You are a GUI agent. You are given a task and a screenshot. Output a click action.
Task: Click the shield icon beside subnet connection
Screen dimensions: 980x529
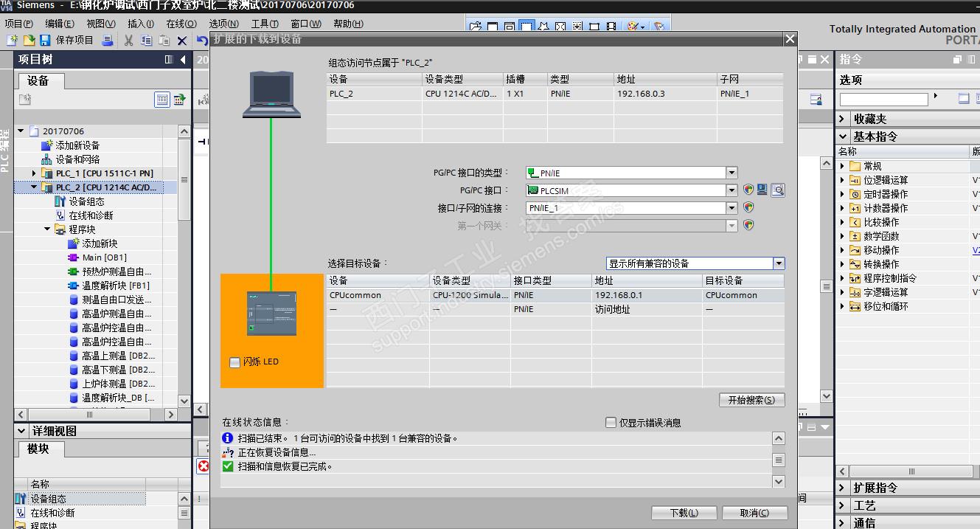click(748, 208)
